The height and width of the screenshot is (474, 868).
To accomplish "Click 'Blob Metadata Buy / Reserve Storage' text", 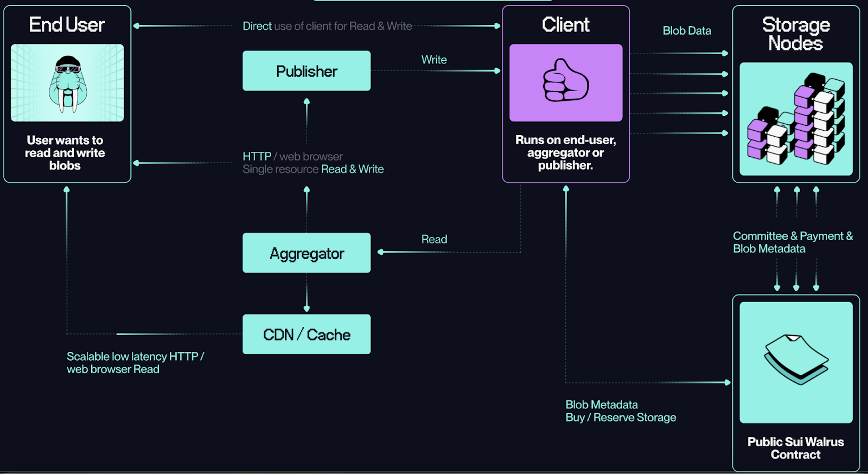I will point(621,411).
